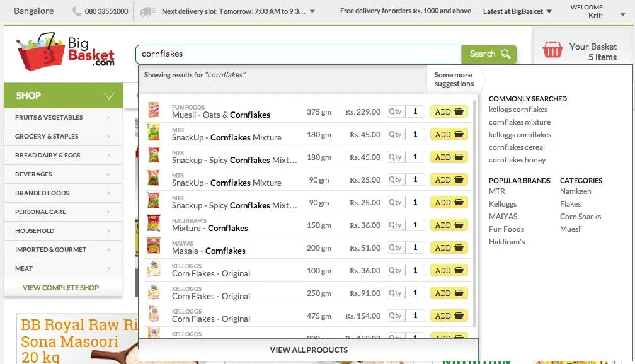Click the BigBasket logo

click(x=66, y=51)
